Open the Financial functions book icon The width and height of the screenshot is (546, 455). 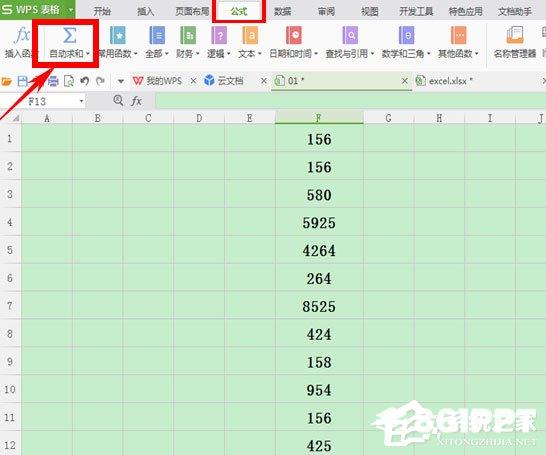(188, 35)
